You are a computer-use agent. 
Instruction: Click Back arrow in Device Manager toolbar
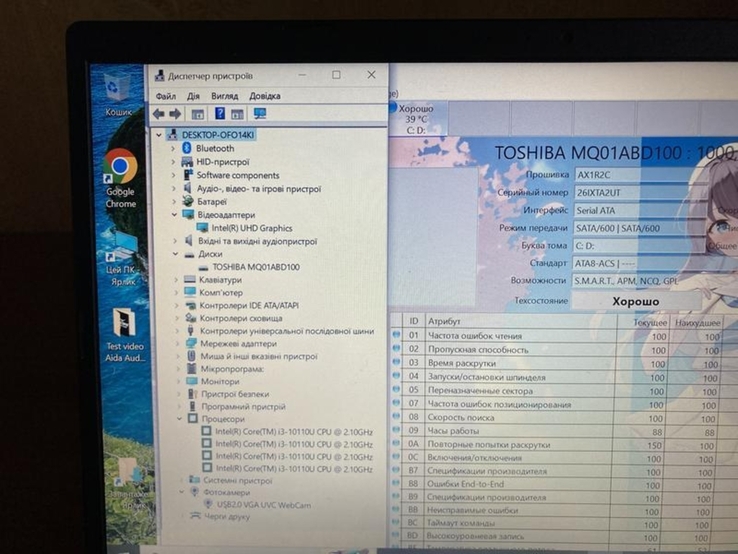coord(159,113)
